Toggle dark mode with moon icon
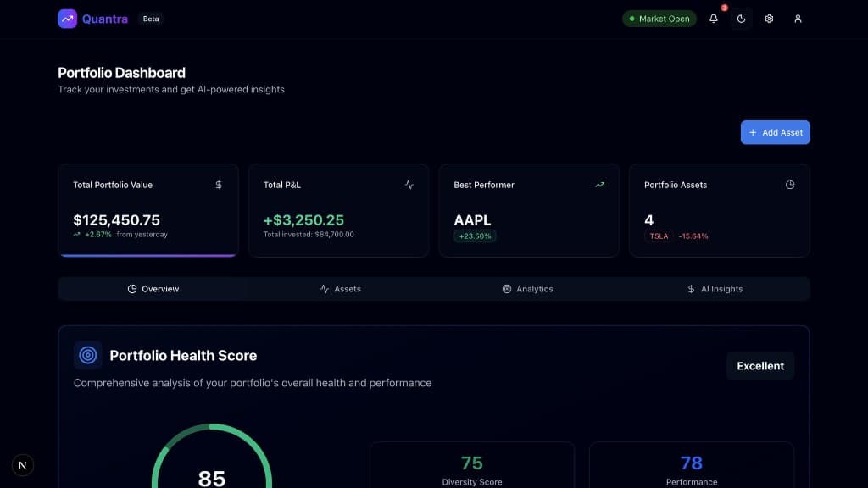The width and height of the screenshot is (868, 488). [x=741, y=19]
